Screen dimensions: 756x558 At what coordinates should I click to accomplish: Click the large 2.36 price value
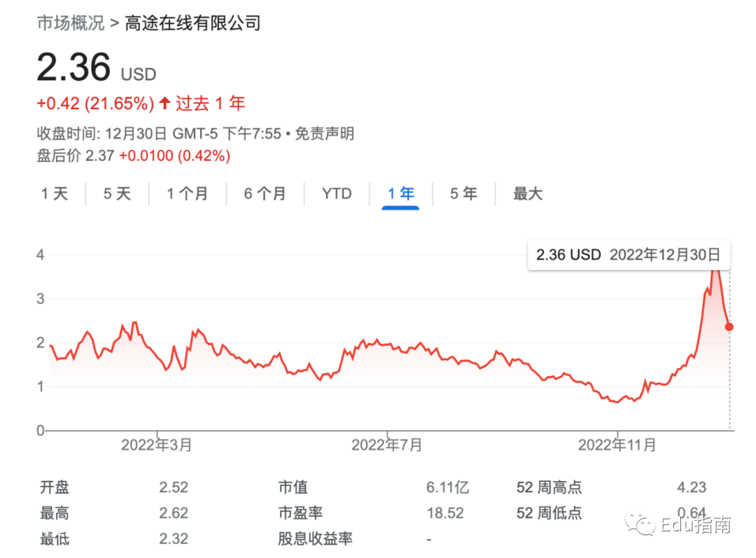(x=73, y=67)
